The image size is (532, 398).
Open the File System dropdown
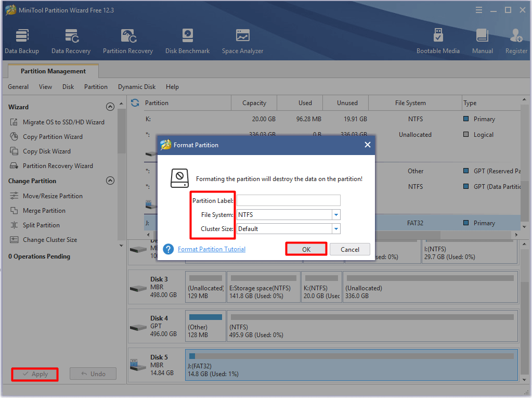pyautogui.click(x=336, y=215)
